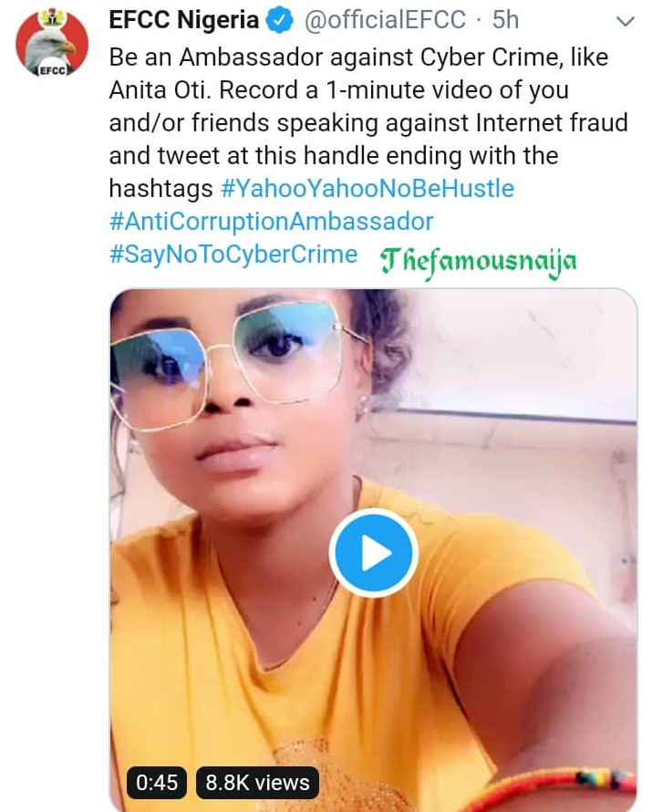Image resolution: width=652 pixels, height=812 pixels.
Task: Click the 0:45 video duration badge
Action: (157, 782)
